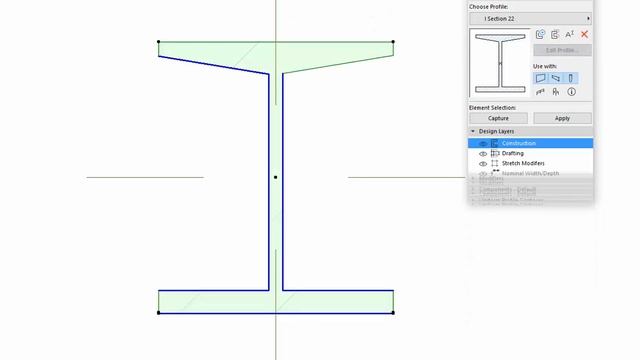The height and width of the screenshot is (360, 640).
Task: Click the top-right node of the upper flange
Action: point(393,42)
